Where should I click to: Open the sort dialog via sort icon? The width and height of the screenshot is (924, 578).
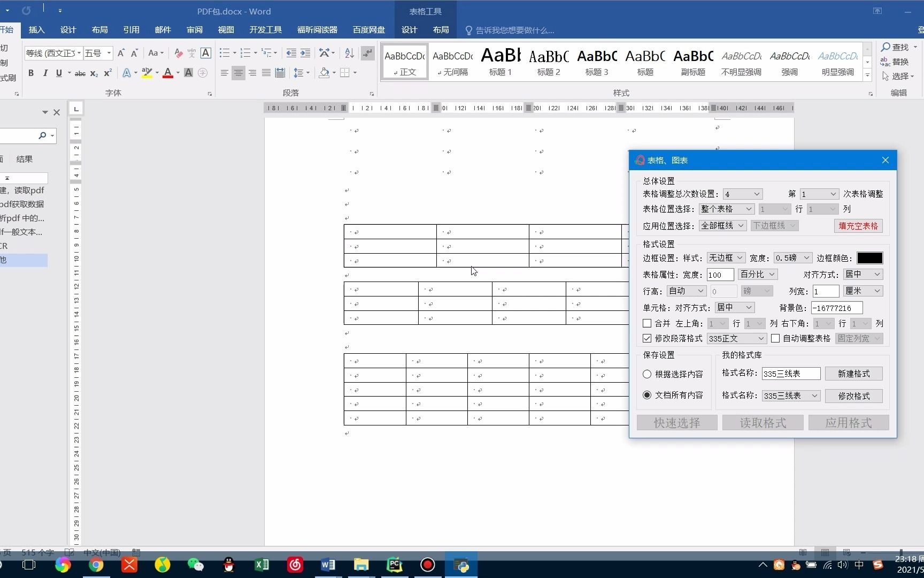(349, 53)
